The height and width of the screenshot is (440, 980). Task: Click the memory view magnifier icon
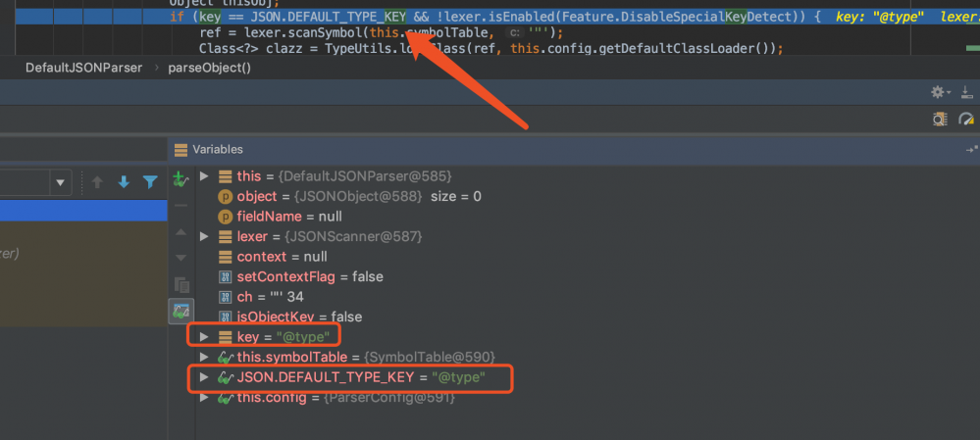[940, 119]
